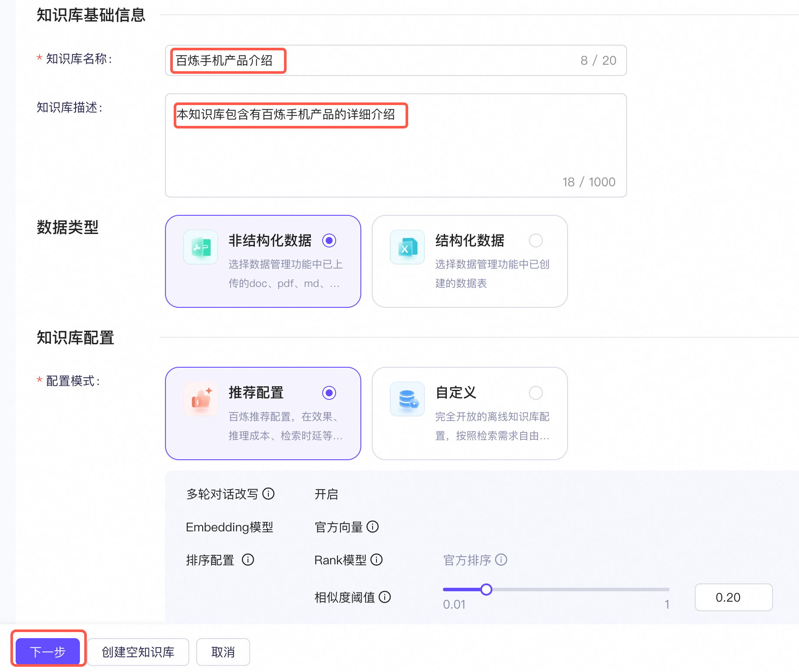Click the 完全开放的离线知识库配置 description text
The width and height of the screenshot is (799, 672).
(x=492, y=426)
